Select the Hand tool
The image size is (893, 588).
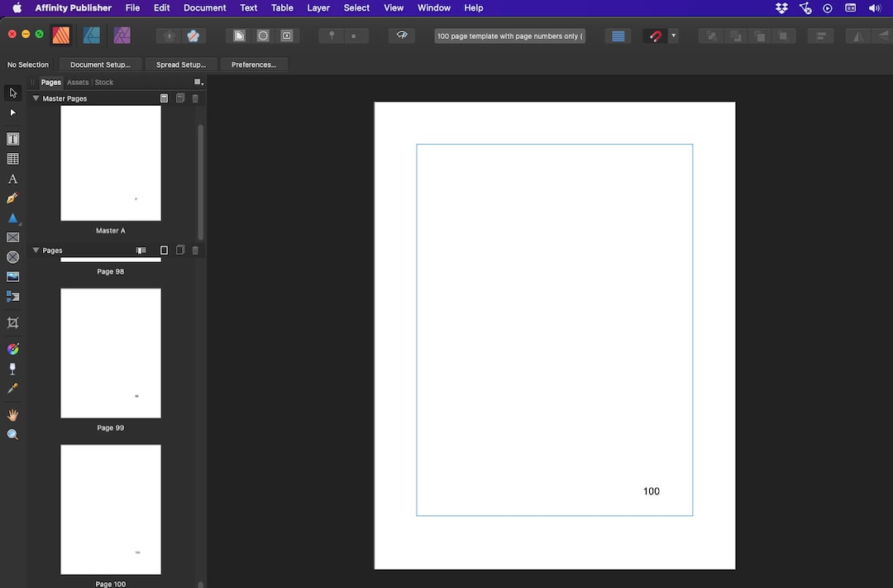[12, 414]
